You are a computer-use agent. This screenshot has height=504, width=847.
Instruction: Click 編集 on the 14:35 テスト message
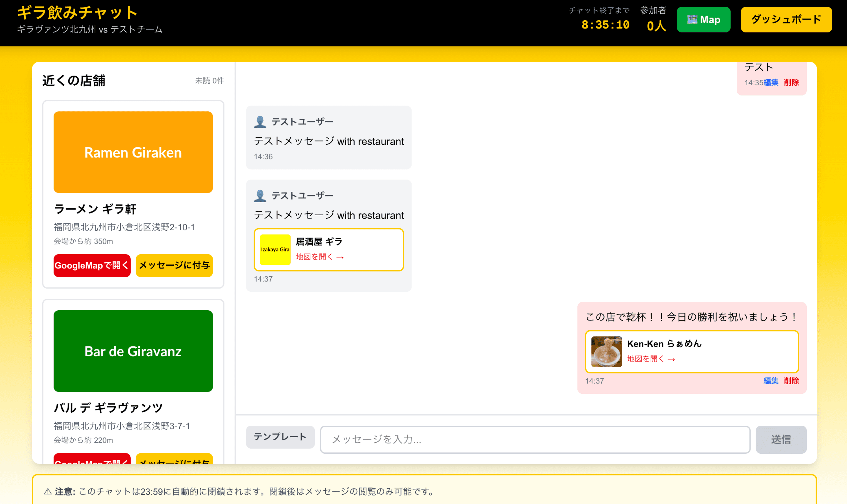[x=771, y=83]
